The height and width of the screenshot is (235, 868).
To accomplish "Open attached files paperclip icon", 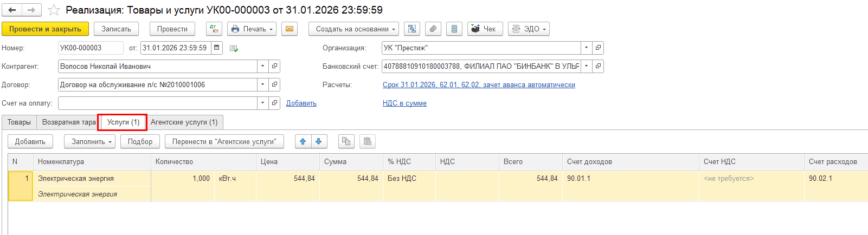I will (433, 29).
